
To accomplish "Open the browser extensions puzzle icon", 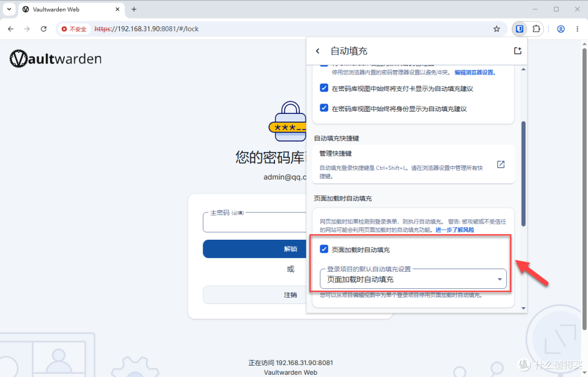I will 536,29.
